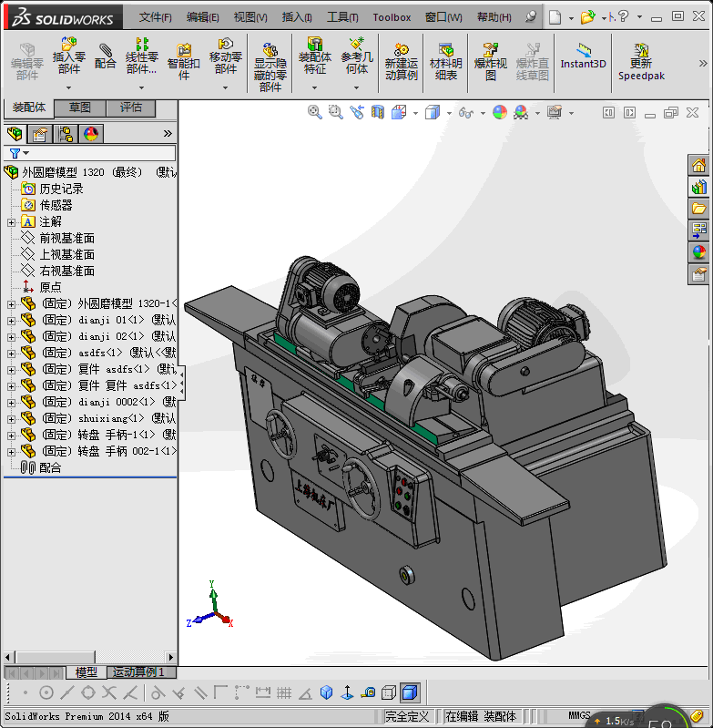
Task: Open dropdown arrow under 装配体特征
Action: pyautogui.click(x=314, y=87)
